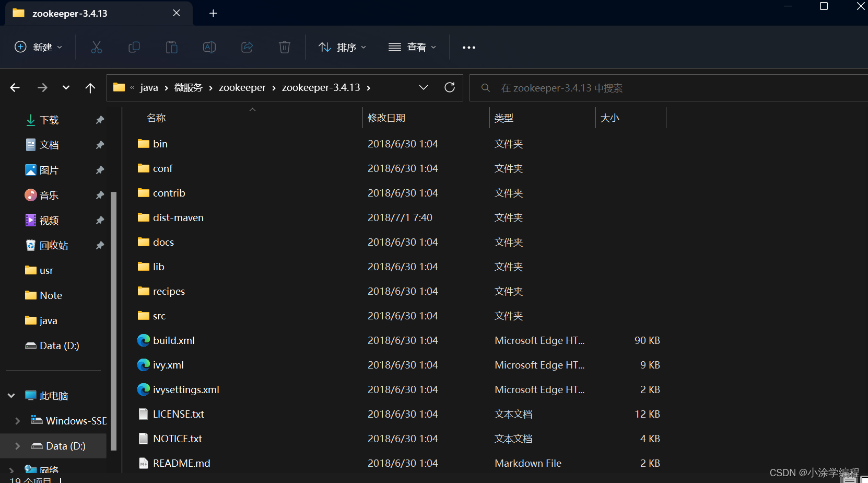The image size is (868, 483).
Task: Select the build.xml file
Action: coord(173,340)
